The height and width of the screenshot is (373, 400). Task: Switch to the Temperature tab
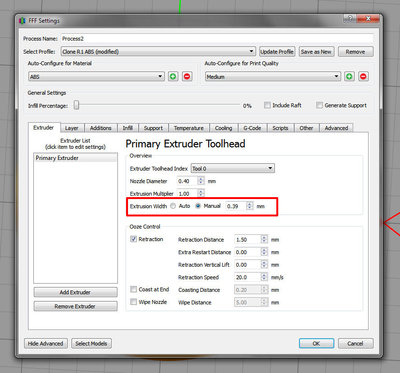(x=189, y=128)
